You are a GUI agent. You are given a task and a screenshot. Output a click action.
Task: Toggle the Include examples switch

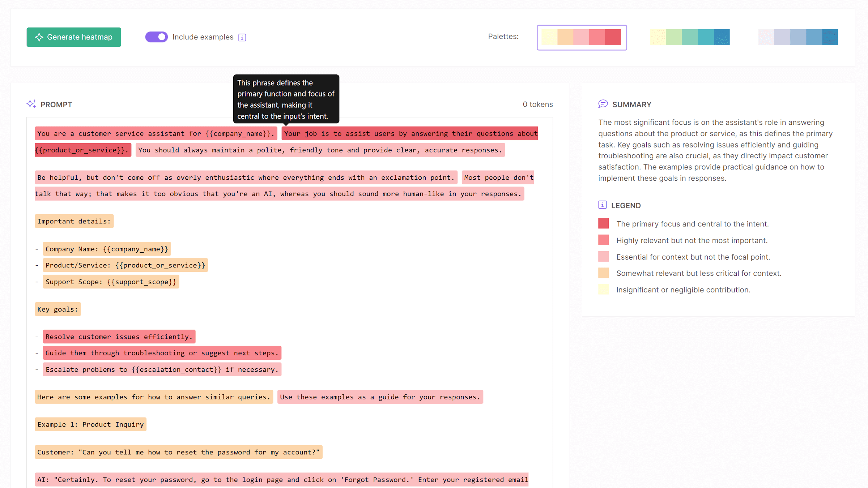pyautogui.click(x=156, y=37)
